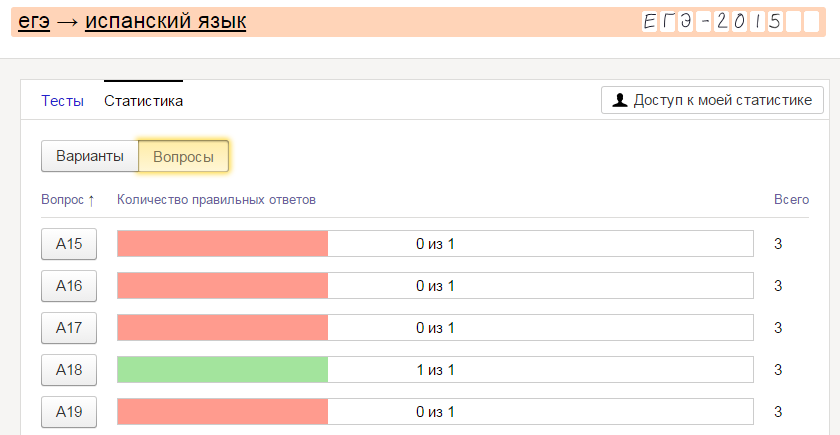The image size is (840, 435).
Task: Open question A18
Action: [x=69, y=370]
